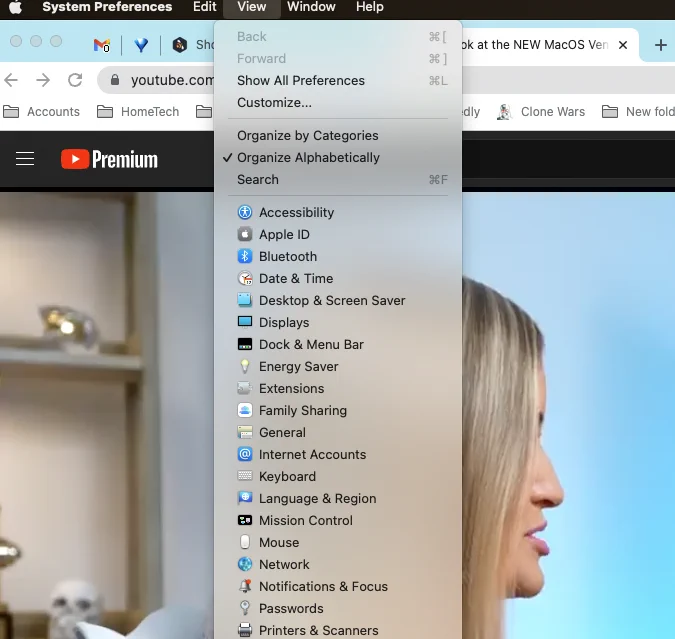The image size is (675, 639).
Task: Click the browser reload button
Action: coord(75,80)
